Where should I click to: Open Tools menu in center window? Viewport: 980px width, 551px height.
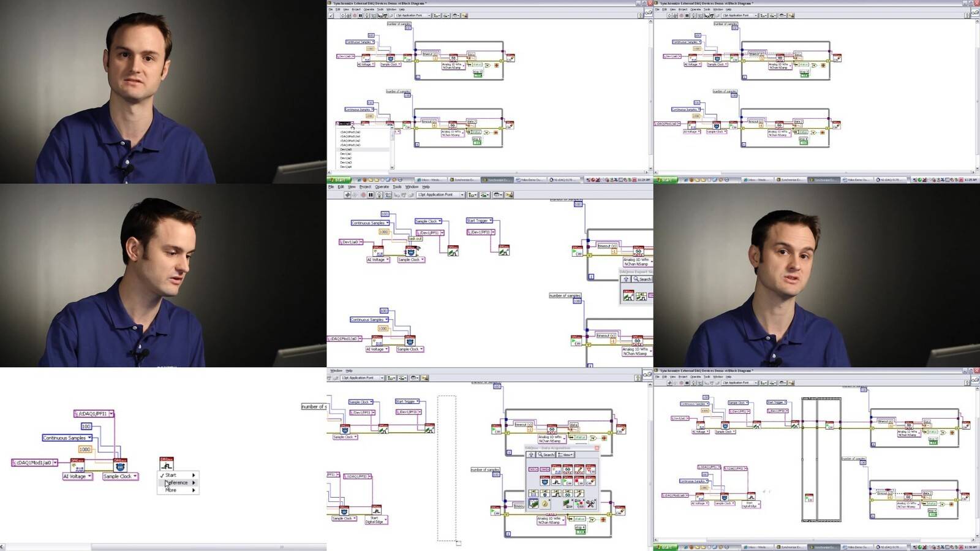tap(398, 187)
